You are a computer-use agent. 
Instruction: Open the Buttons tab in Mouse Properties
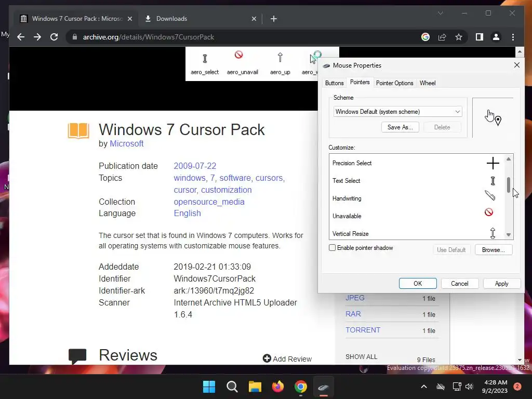(334, 83)
